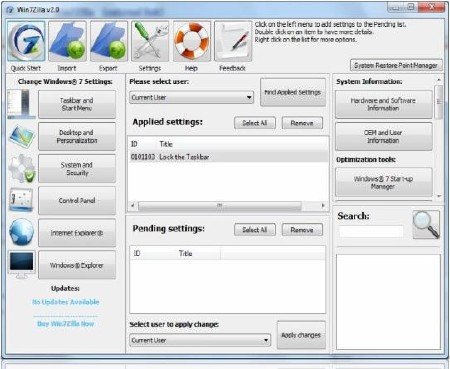Screen dimensions: 450x369
Task: Click the Desktop and Personalization icon
Action: coord(21,136)
